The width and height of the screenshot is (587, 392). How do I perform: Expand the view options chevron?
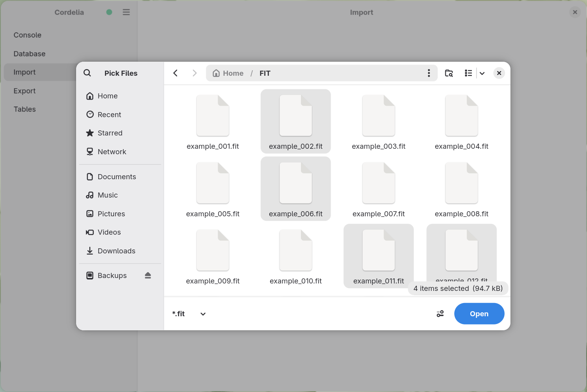pyautogui.click(x=482, y=73)
